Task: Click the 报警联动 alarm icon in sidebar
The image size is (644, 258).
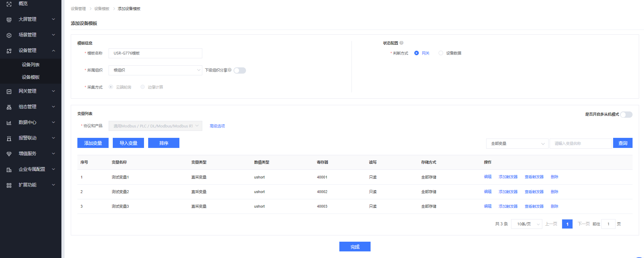Action: (x=9, y=138)
